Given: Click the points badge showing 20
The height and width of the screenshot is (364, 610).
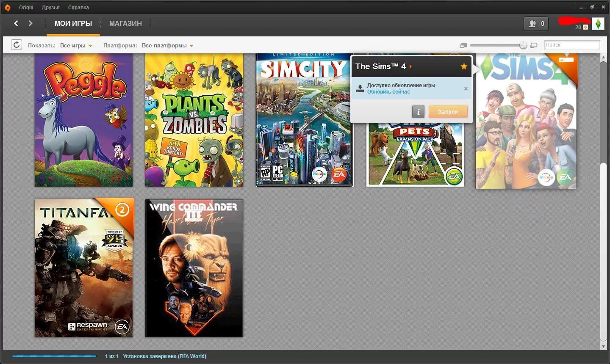Looking at the screenshot, I should [x=581, y=27].
